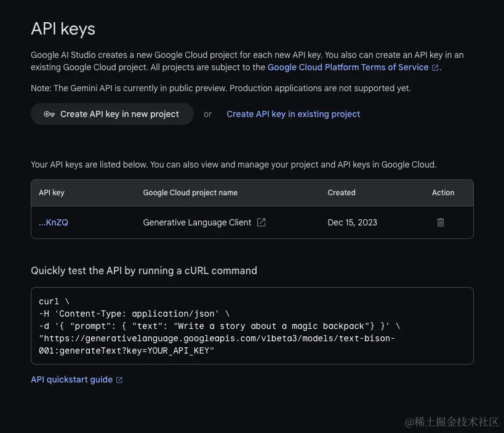Click inside the cURL command code block
Image resolution: width=504 pixels, height=433 pixels.
(x=252, y=326)
